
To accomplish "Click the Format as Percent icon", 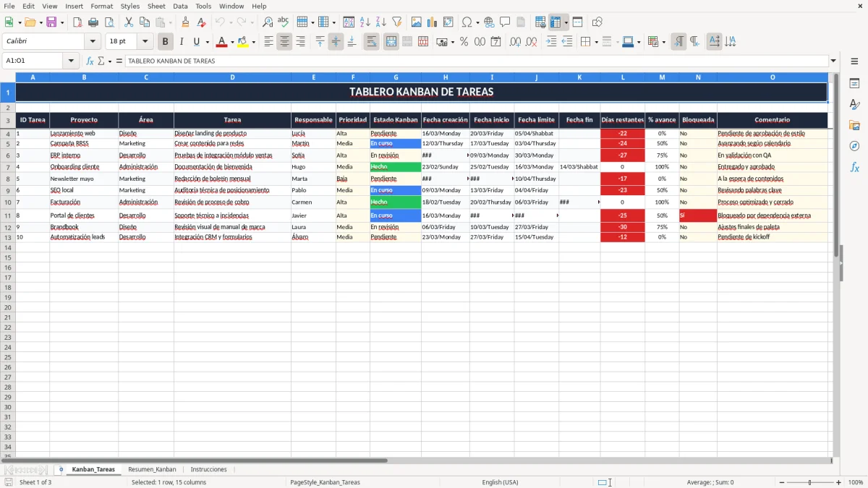I will click(x=464, y=42).
